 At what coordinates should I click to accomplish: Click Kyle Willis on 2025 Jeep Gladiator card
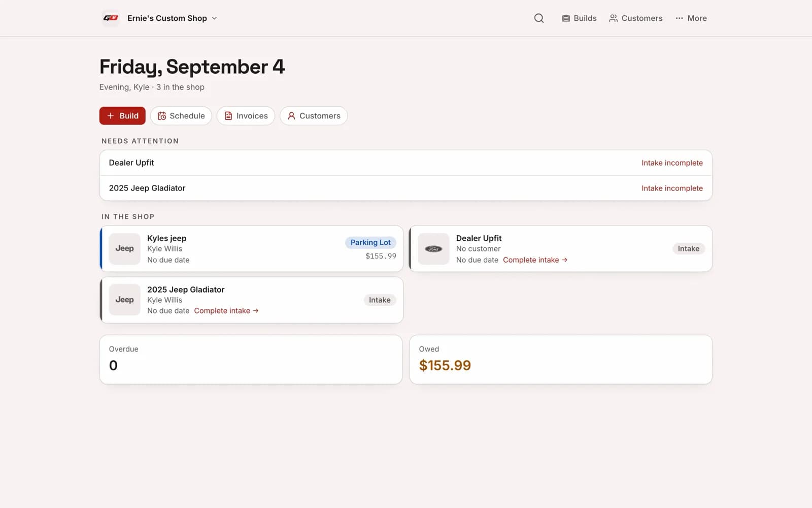[x=164, y=300]
